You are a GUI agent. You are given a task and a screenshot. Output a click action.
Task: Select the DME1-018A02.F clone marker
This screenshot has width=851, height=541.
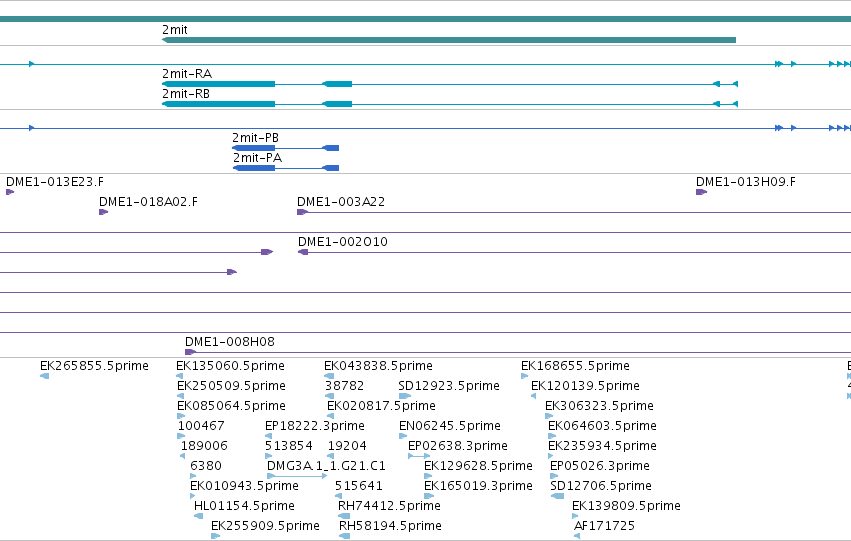pyautogui.click(x=103, y=212)
